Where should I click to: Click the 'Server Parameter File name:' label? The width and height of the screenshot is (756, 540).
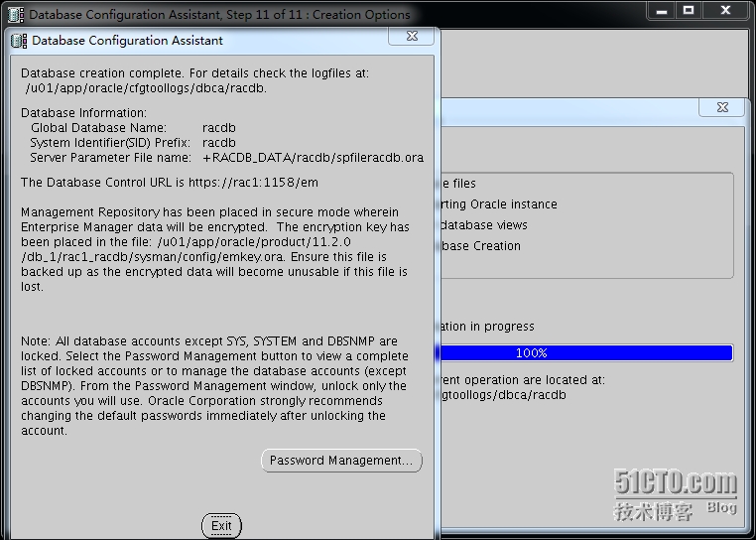point(110,158)
